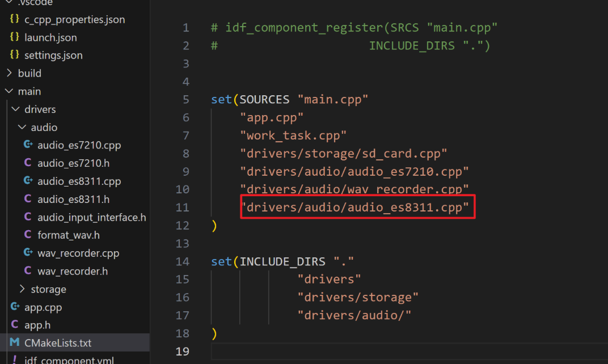Click JSON braces icon beside c_cpp_properties.json
608x364 pixels.
coord(15,19)
